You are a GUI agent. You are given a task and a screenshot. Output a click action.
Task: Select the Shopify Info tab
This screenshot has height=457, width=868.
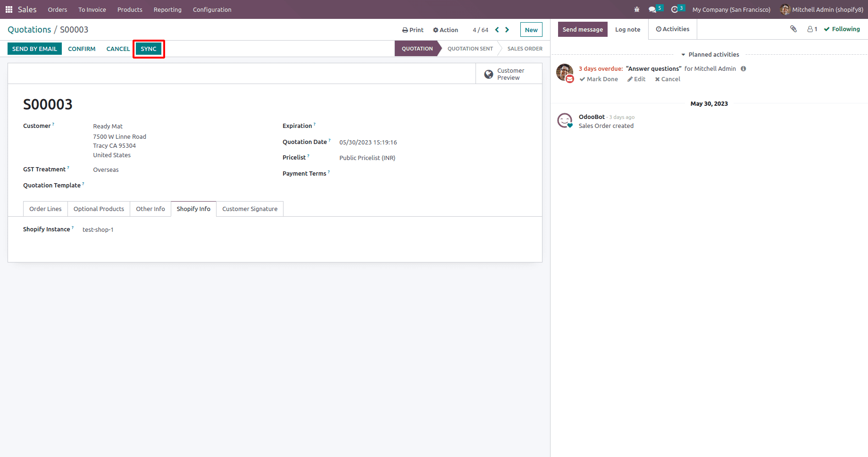click(193, 209)
